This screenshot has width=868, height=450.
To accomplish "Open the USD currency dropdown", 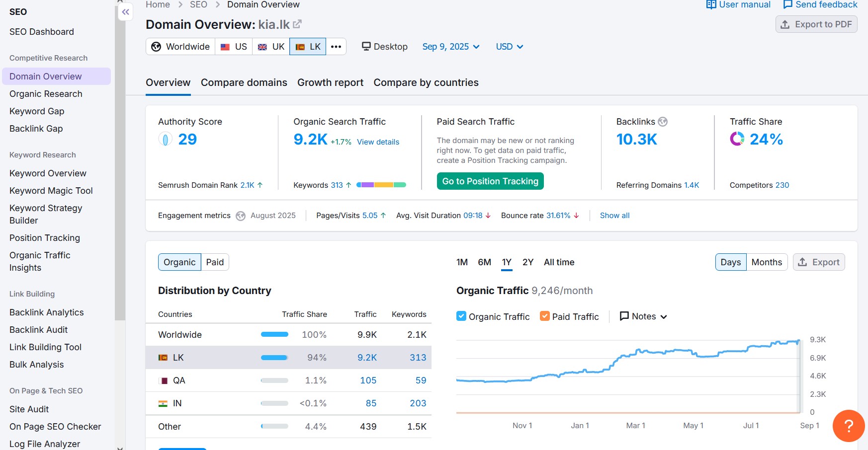I will [510, 47].
